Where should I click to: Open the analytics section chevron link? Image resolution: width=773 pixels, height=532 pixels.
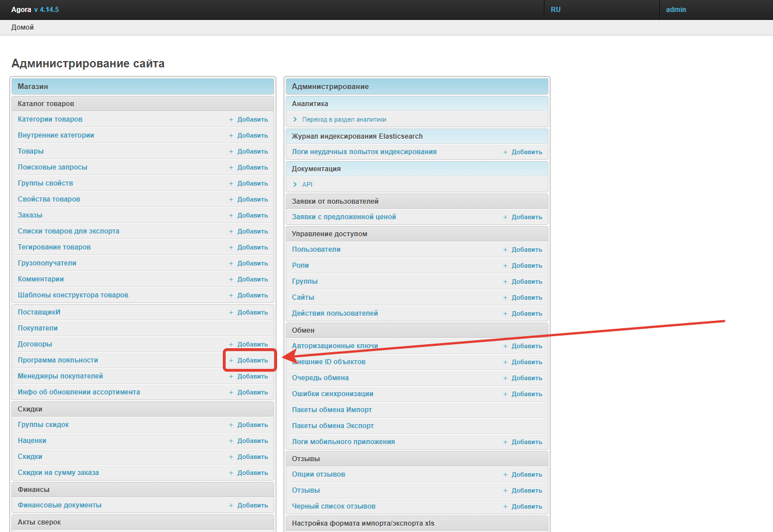pos(295,119)
